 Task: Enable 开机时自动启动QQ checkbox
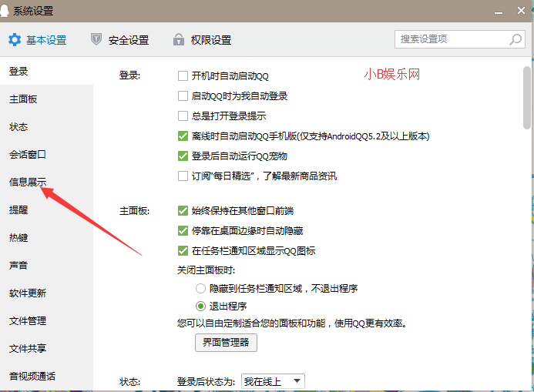[183, 76]
